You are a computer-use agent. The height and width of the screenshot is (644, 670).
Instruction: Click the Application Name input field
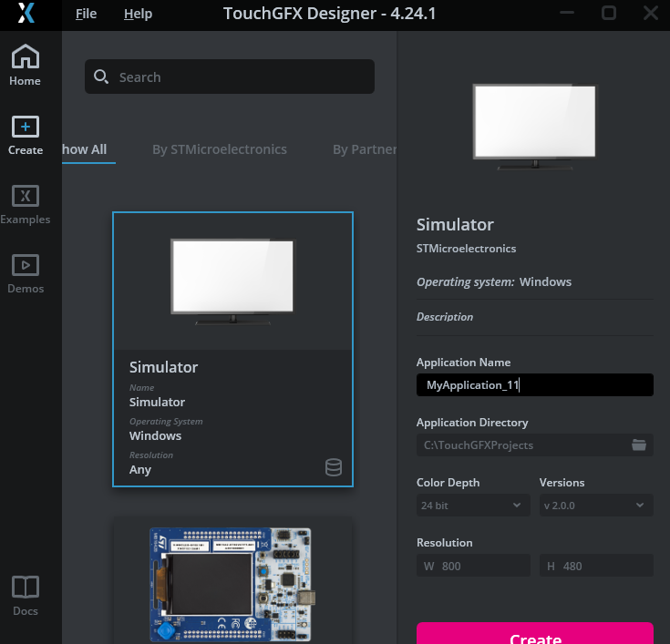534,384
